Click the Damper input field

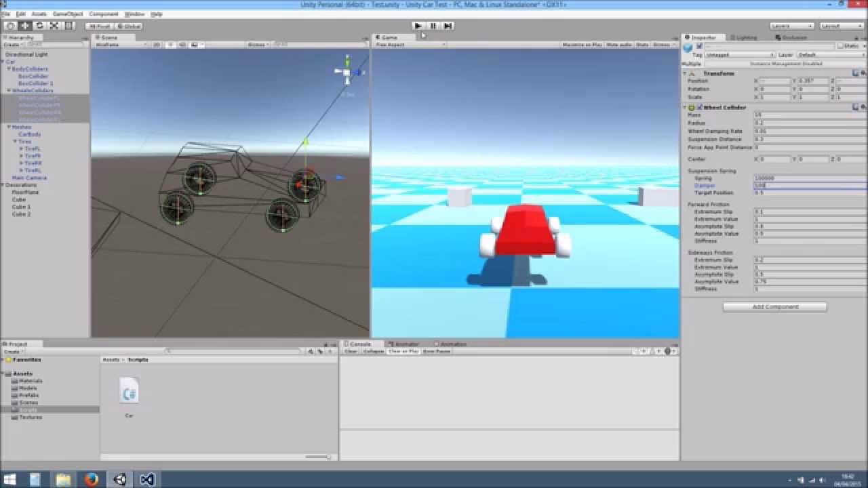tap(810, 185)
